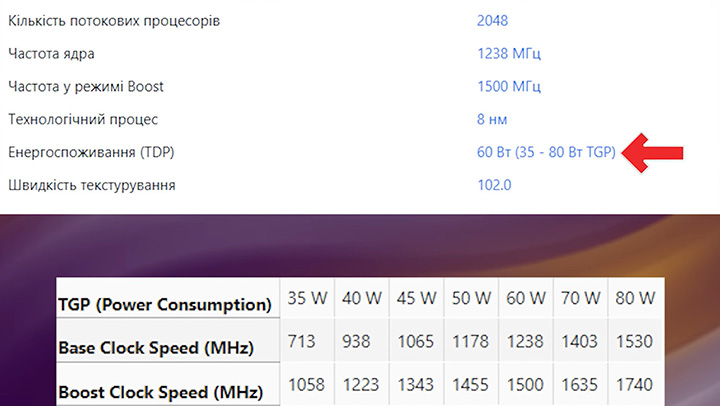Click the Швидкість текстурування label
The height and width of the screenshot is (406, 720).
92,185
